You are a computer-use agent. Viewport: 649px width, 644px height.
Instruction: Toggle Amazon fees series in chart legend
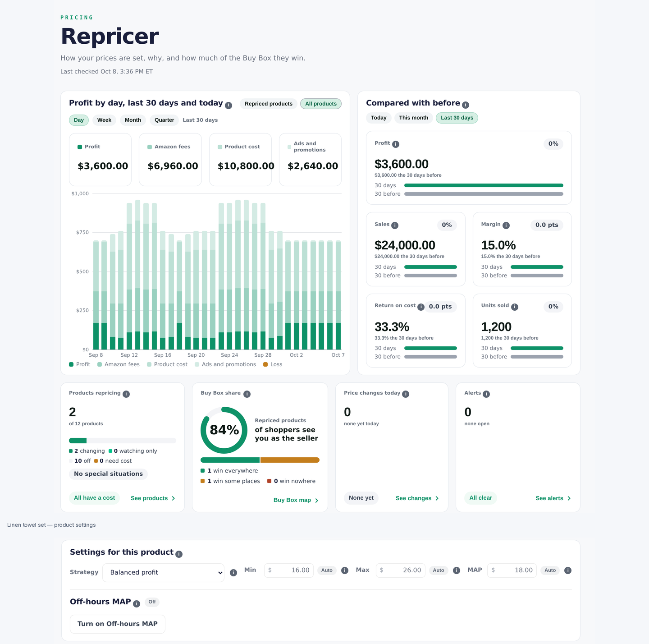click(x=119, y=364)
